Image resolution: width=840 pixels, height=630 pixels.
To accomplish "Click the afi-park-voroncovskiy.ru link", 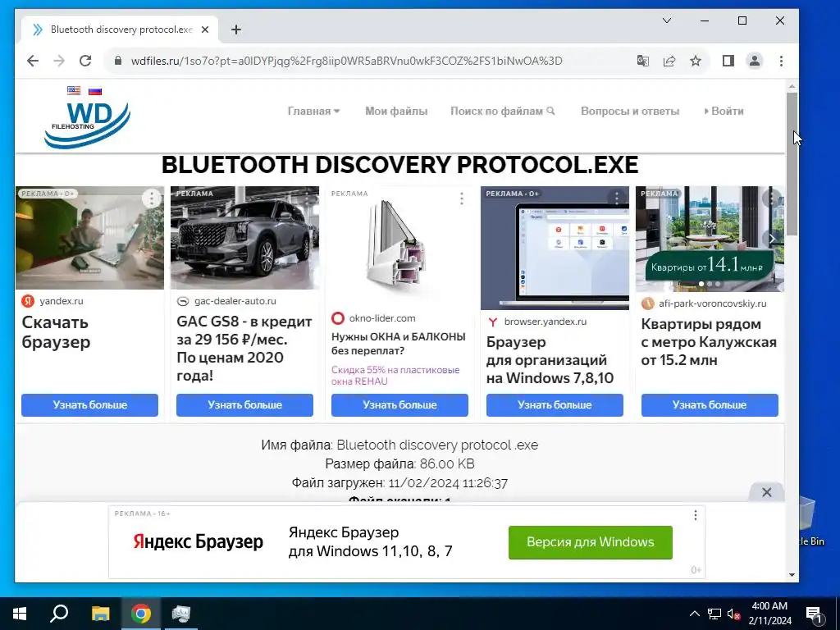I will coord(713,304).
